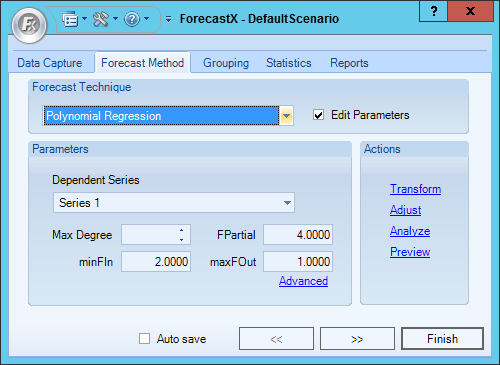Enable the Auto save checkbox
Viewport: 500px width, 365px height.
(144, 339)
